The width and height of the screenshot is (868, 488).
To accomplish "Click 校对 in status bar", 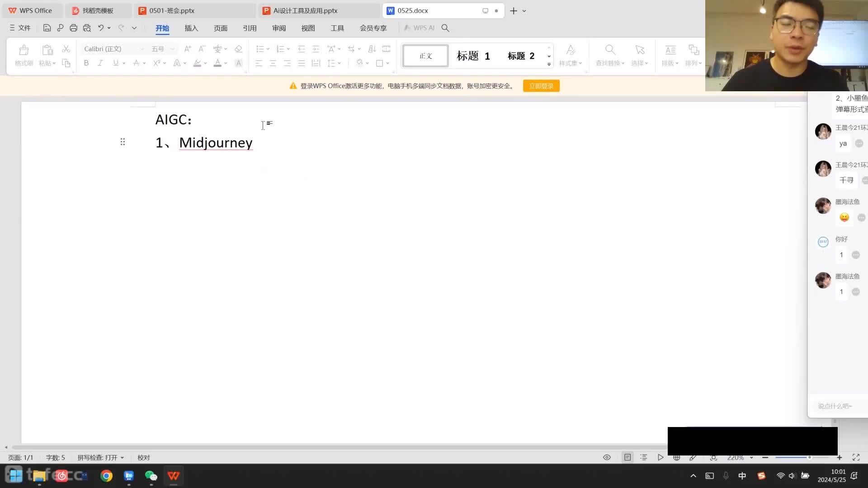I will pos(144,458).
